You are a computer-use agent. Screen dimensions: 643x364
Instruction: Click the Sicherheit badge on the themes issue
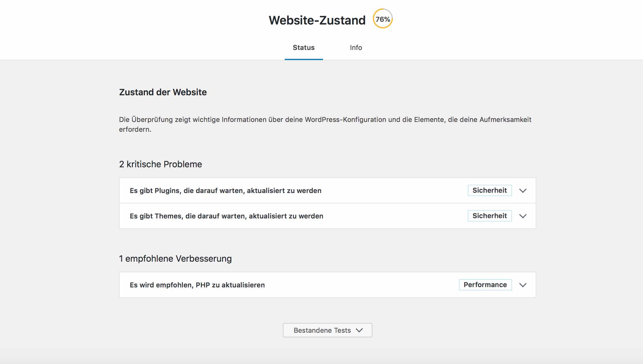(x=490, y=216)
